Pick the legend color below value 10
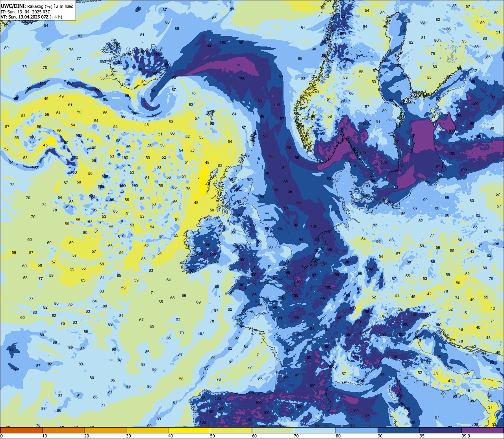Viewport: 504px width, 439px height. [21, 430]
